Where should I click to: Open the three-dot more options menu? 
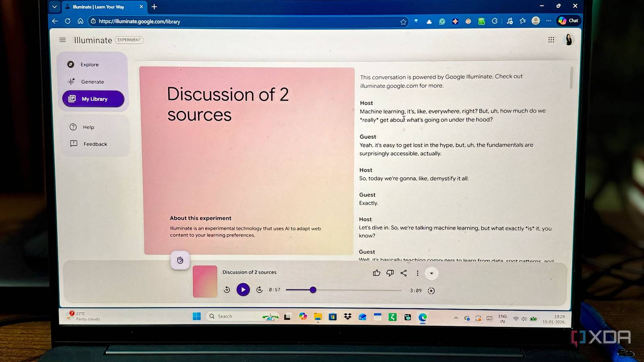417,274
